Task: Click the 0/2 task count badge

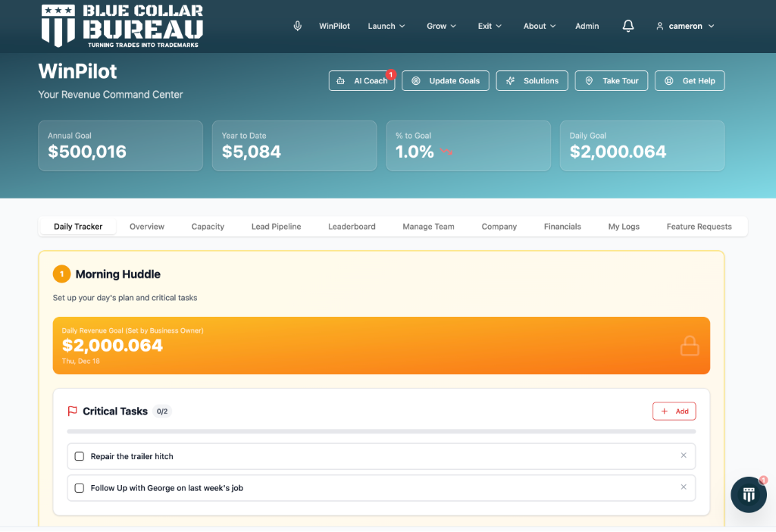Action: pyautogui.click(x=162, y=412)
